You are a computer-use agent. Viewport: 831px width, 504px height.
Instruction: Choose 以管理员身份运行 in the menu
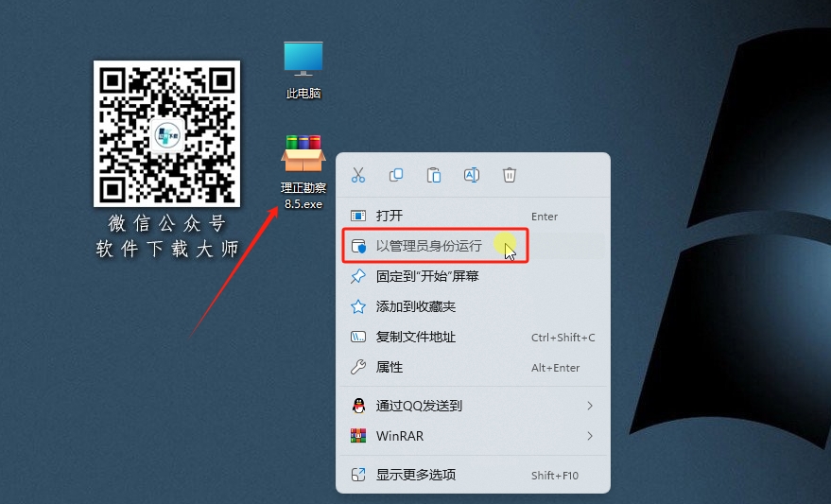tap(473, 246)
